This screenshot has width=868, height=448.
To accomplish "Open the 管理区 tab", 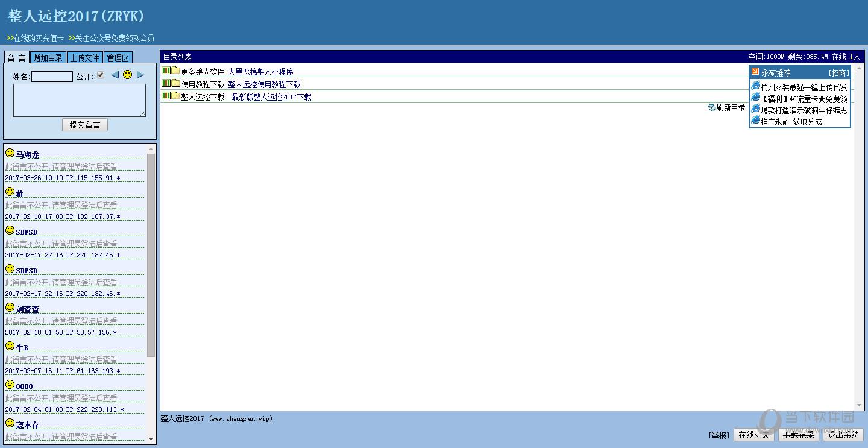I will click(118, 58).
